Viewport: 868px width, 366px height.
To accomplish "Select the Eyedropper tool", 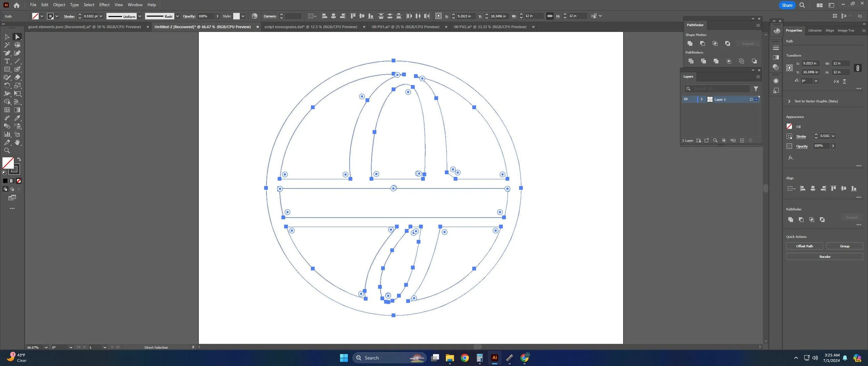I will tap(17, 118).
